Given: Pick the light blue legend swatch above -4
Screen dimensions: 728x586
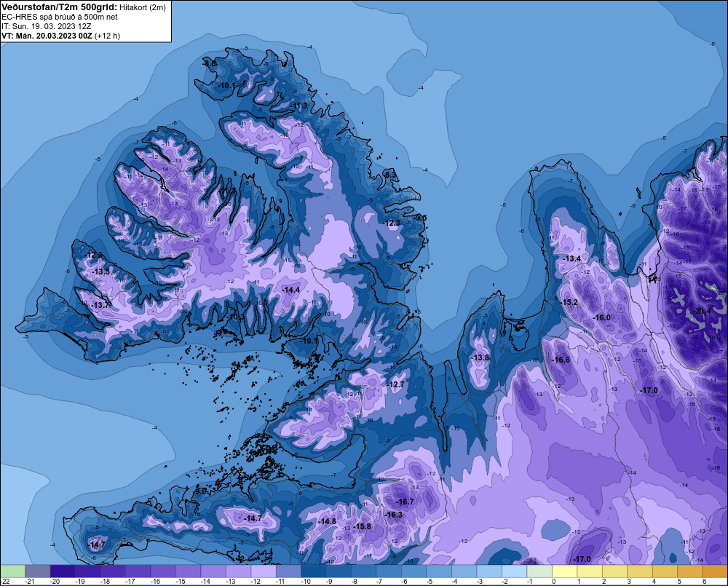Looking at the screenshot, I should click(463, 571).
